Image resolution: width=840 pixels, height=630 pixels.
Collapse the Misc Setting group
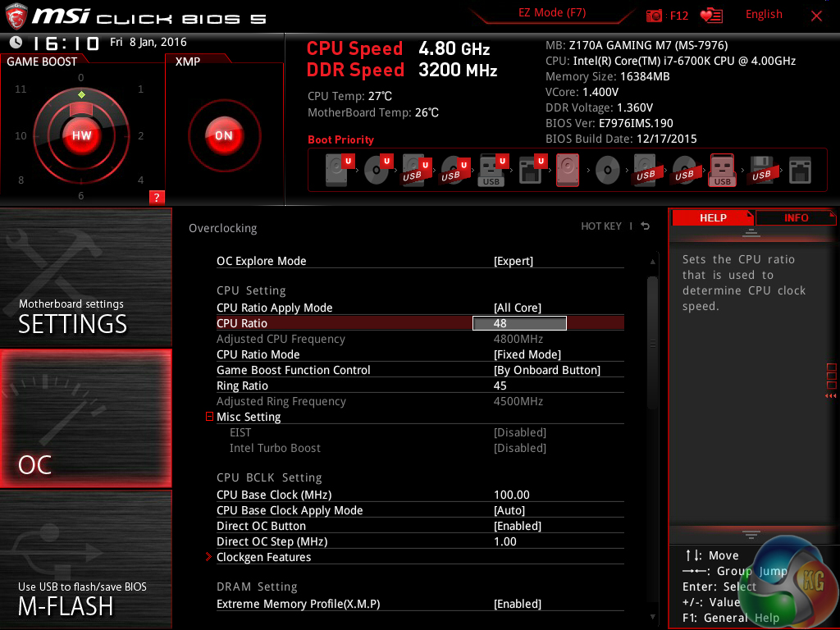(209, 416)
